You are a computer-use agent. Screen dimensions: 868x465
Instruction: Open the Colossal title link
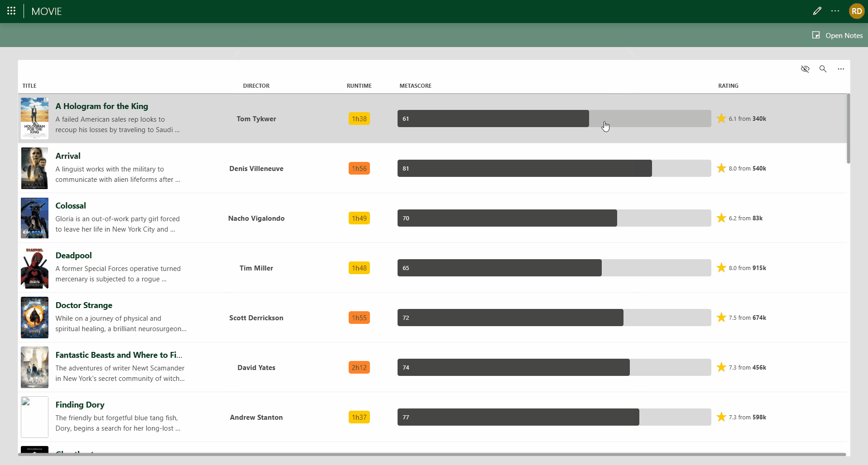pos(71,206)
